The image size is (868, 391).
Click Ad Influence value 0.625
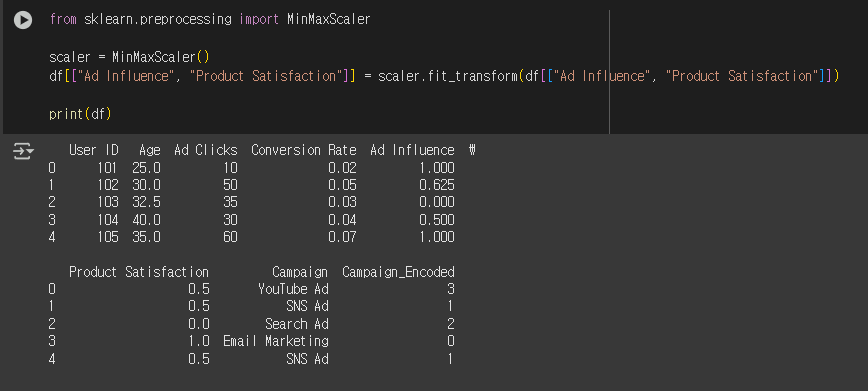[x=437, y=185]
